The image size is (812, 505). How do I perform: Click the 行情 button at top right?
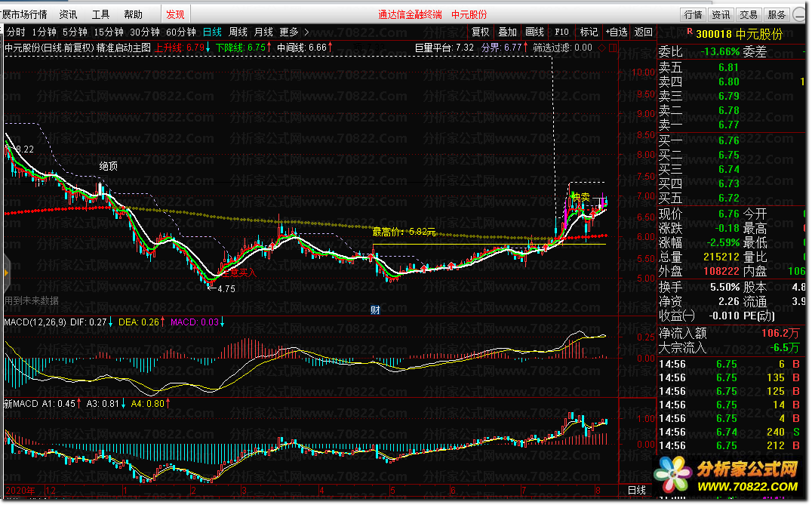point(693,14)
